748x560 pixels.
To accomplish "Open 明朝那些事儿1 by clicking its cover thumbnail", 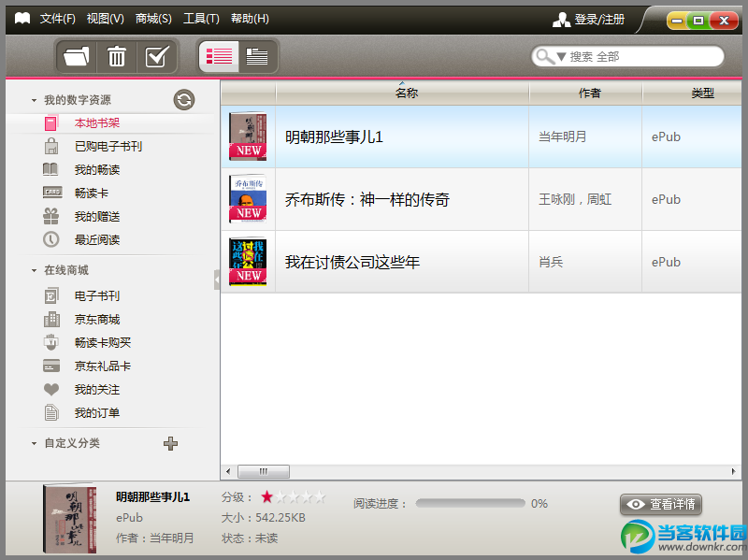I will coord(247,136).
